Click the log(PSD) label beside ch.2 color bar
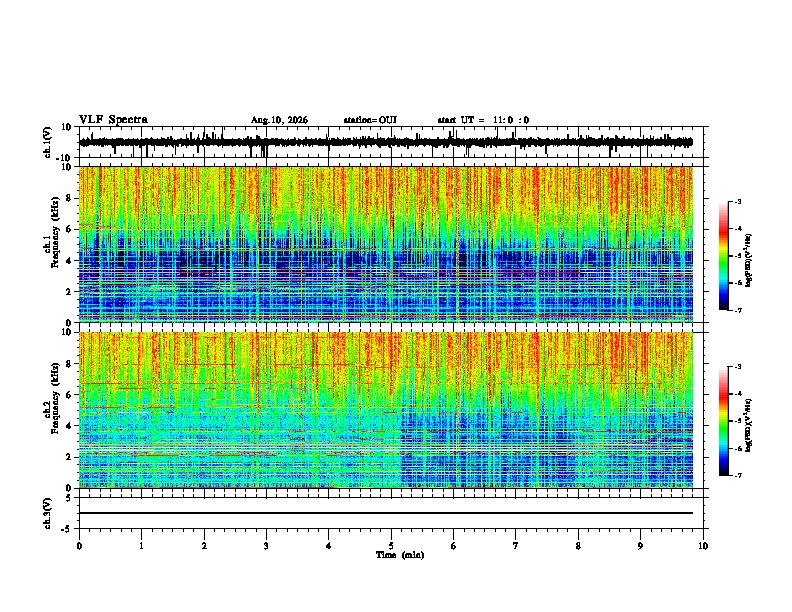The height and width of the screenshot is (612, 792). point(749,425)
